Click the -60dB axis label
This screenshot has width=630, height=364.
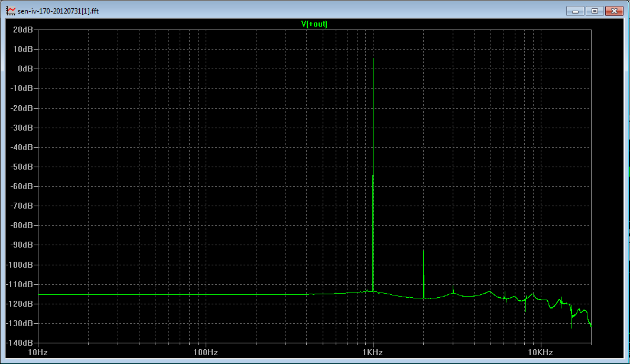[x=21, y=186]
